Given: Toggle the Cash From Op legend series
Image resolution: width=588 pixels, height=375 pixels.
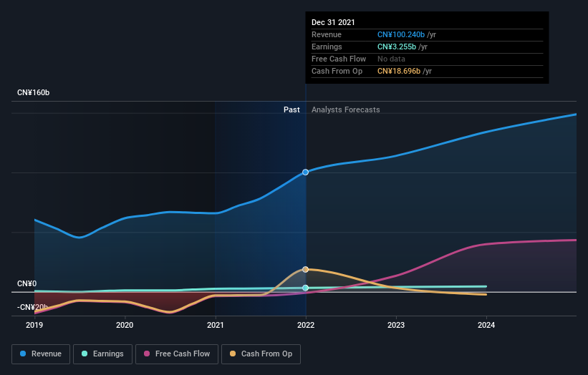Looking at the screenshot, I should tap(261, 354).
